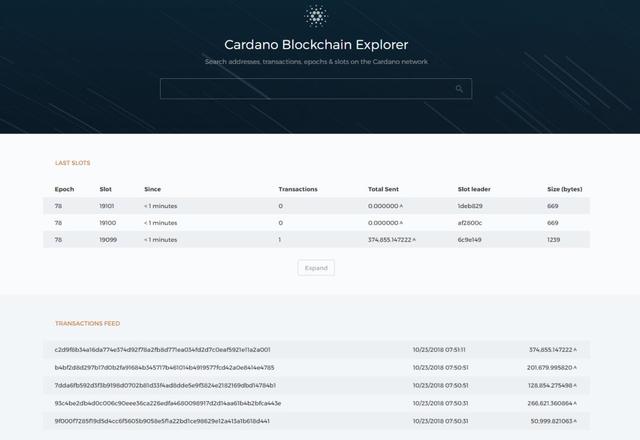Viewport: 640px width, 440px height.
Task: Click the Since column header
Action: point(153,189)
